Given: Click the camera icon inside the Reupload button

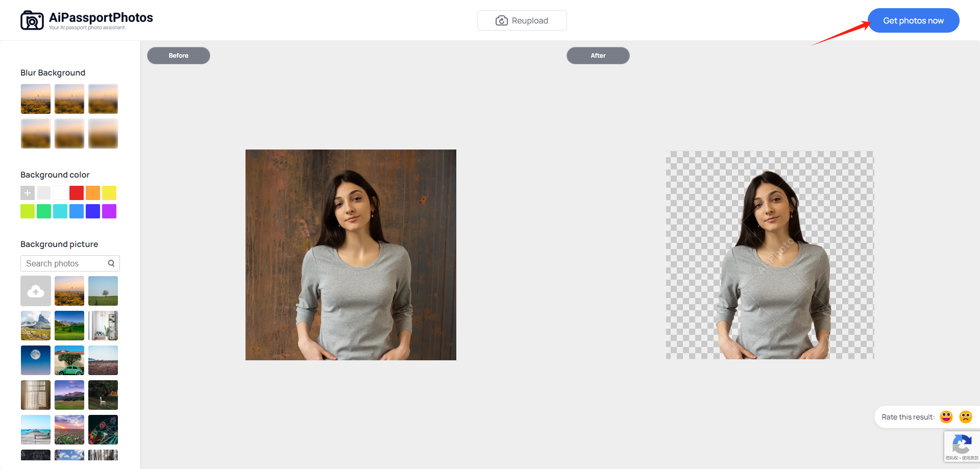Looking at the screenshot, I should click(501, 20).
